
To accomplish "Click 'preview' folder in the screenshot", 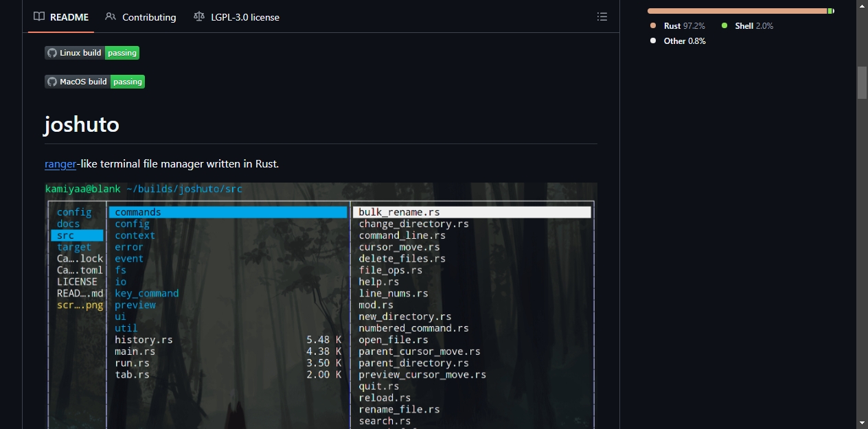I will click(x=135, y=305).
